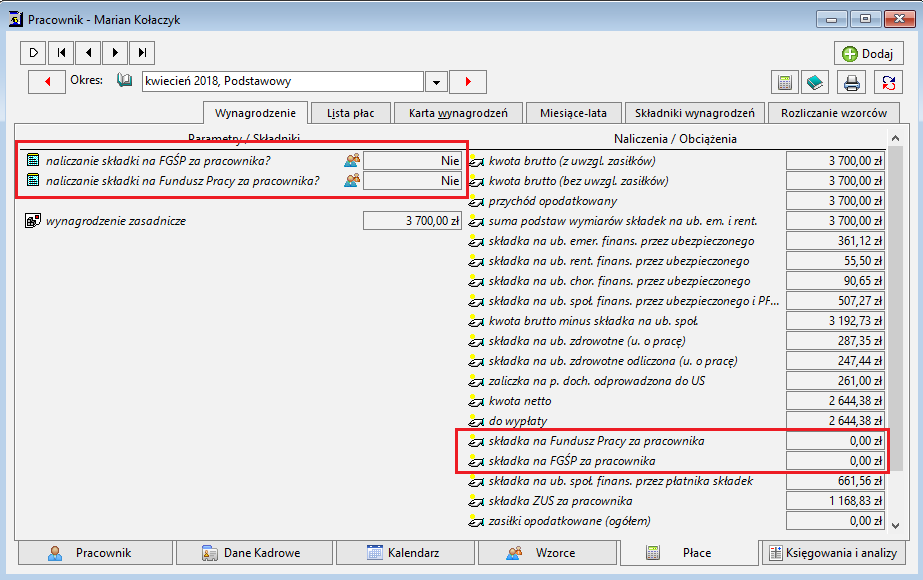Open the Pracownik bottom tab
The image size is (923, 580).
point(95,553)
